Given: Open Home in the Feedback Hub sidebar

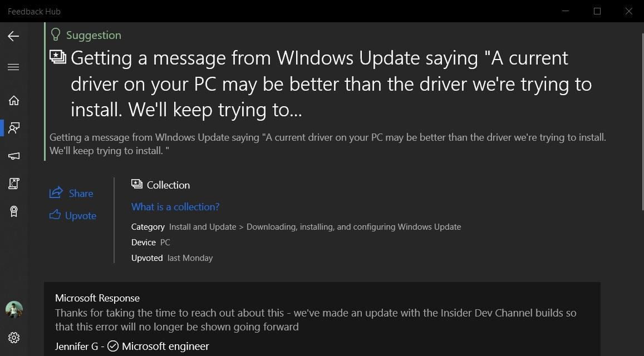Looking at the screenshot, I should [x=14, y=100].
